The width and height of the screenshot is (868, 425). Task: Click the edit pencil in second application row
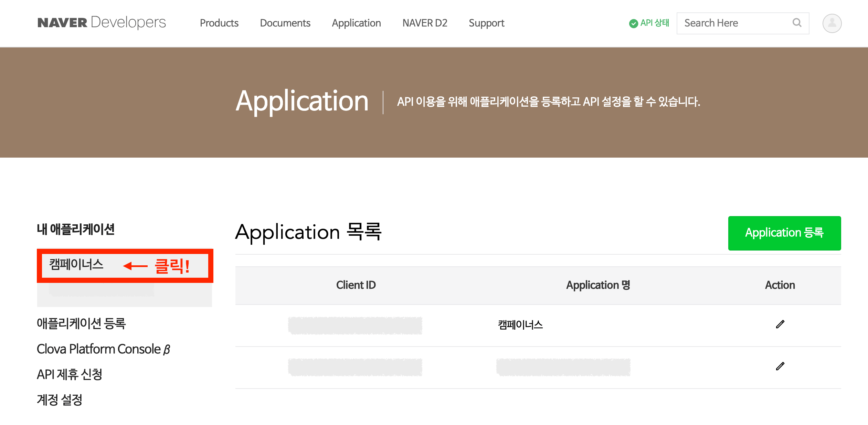coord(780,366)
